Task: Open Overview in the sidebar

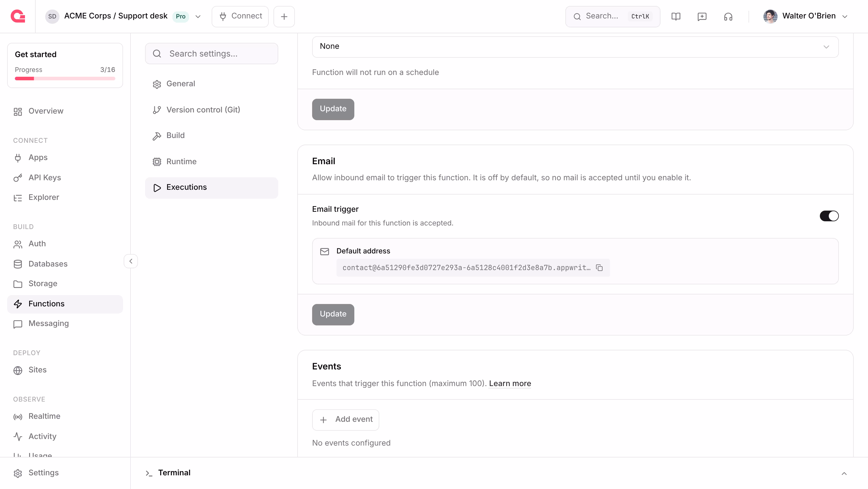Action: click(65, 111)
